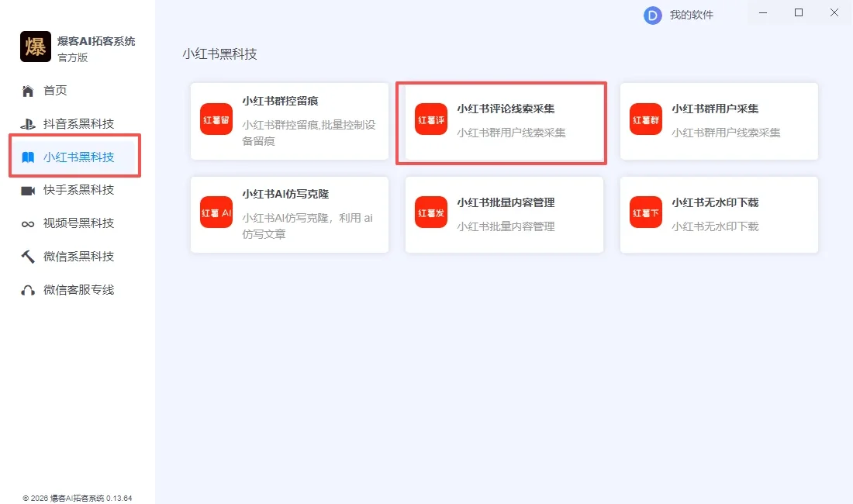This screenshot has width=853, height=504.
Task: Click the infinity icon beside 视频号黑科技
Action: point(28,224)
